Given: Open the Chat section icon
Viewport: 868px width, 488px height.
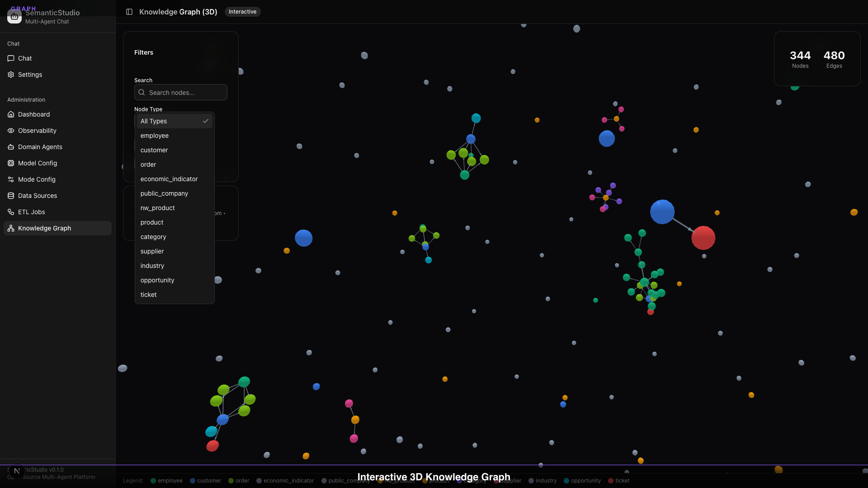Looking at the screenshot, I should pos(11,58).
